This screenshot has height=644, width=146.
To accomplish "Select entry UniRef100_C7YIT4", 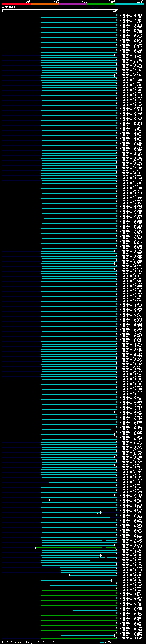I will 131,326.
